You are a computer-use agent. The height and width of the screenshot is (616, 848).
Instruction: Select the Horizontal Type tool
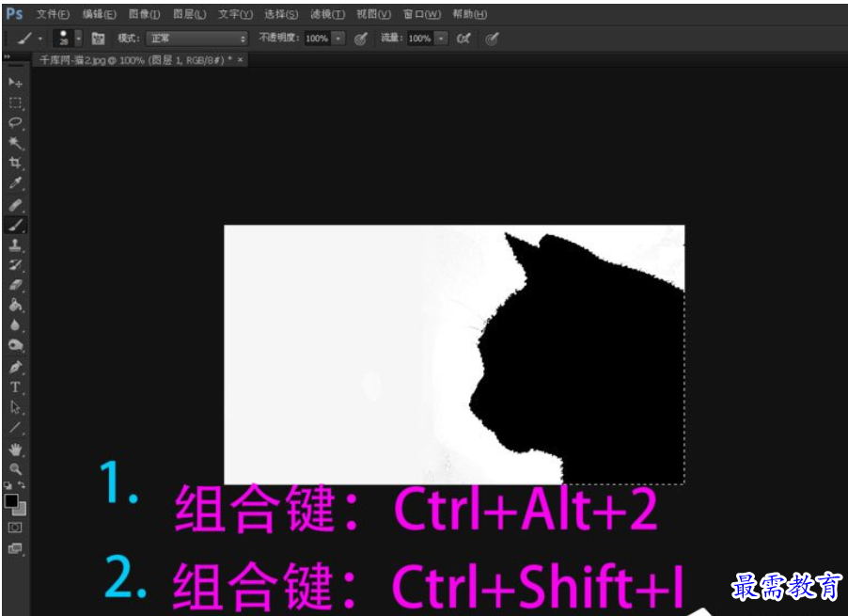(x=15, y=387)
